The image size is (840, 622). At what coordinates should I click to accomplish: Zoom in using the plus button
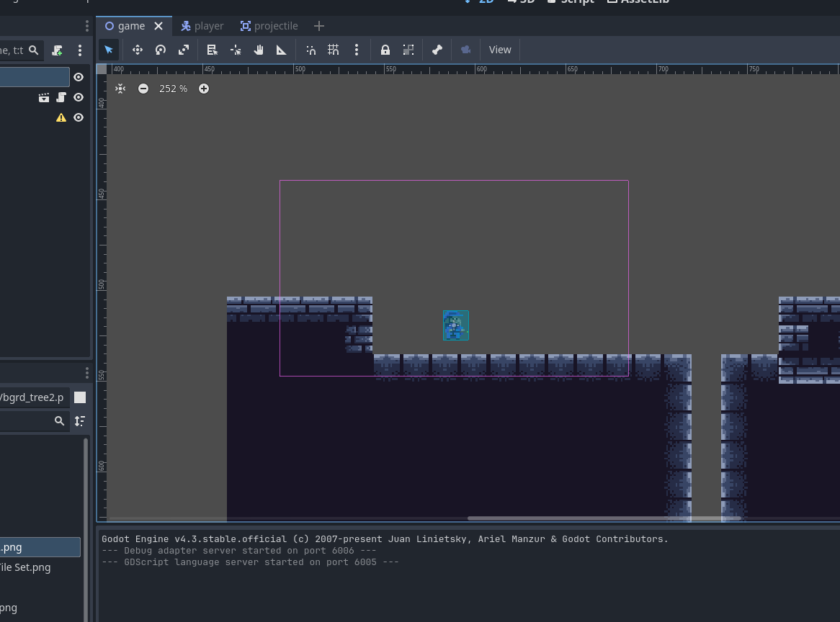point(204,89)
